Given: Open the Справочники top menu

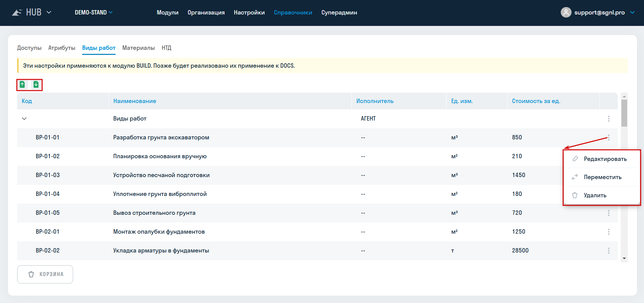Looking at the screenshot, I should click(293, 12).
